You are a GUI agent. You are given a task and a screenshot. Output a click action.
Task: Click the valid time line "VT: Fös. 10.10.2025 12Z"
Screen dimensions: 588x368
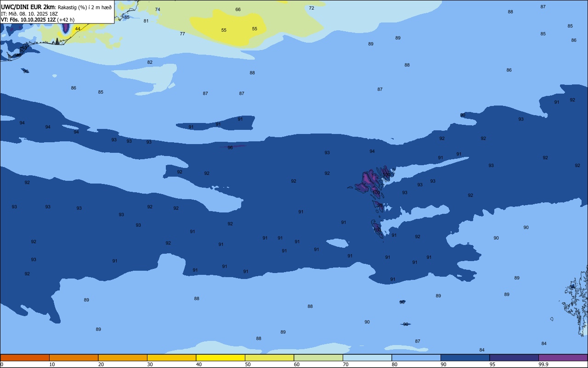pos(28,20)
